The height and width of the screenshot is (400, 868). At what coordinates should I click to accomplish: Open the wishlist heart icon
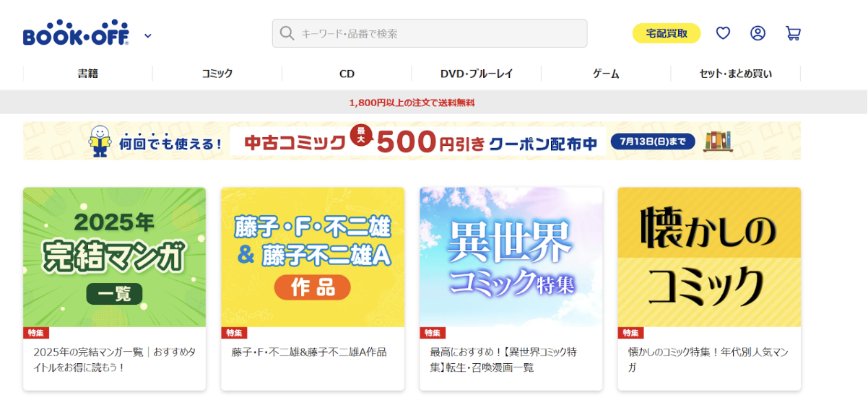pos(723,33)
